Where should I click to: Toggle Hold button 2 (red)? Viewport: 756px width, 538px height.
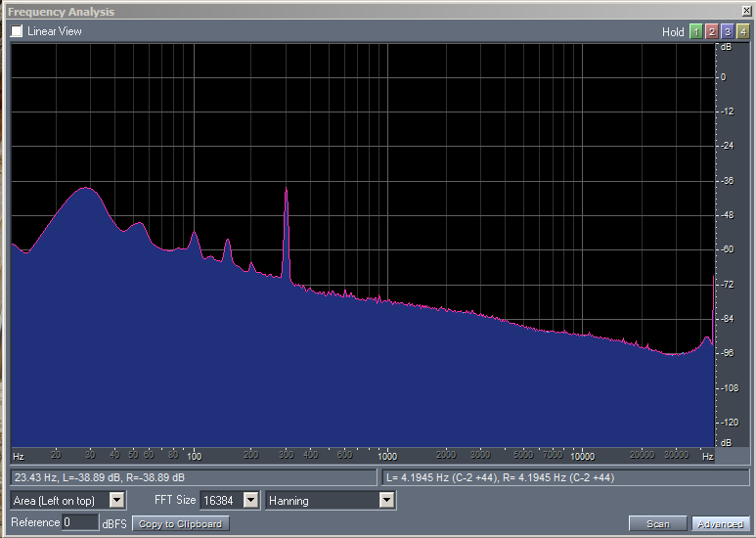pyautogui.click(x=712, y=32)
